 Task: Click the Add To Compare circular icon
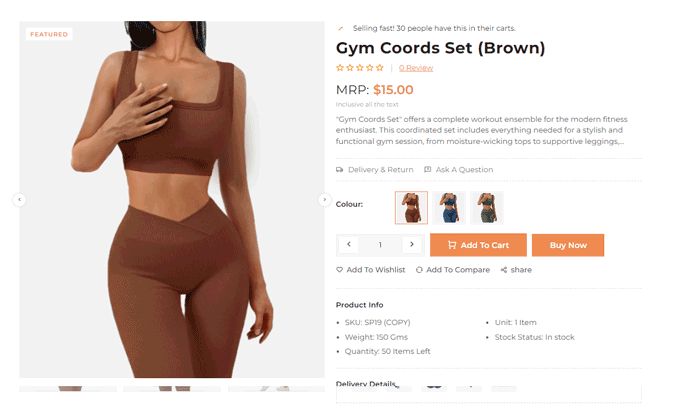point(419,270)
